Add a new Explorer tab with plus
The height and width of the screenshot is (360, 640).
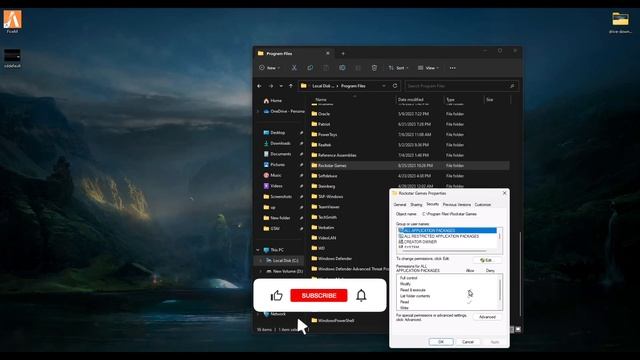(343, 53)
